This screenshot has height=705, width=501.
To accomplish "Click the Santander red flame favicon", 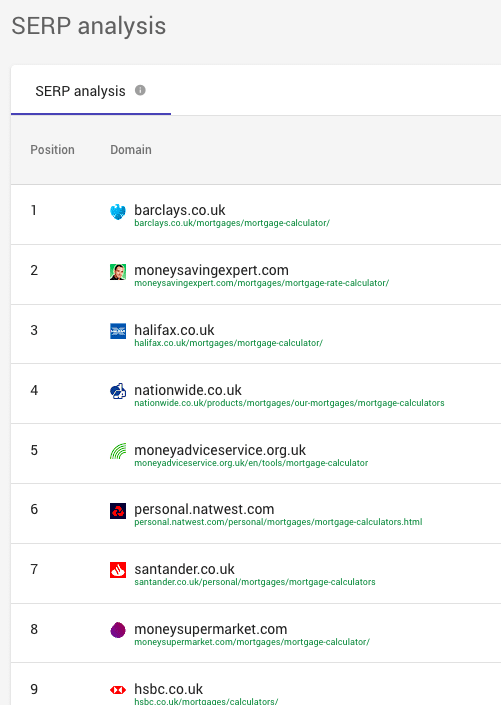I will 118,570.
